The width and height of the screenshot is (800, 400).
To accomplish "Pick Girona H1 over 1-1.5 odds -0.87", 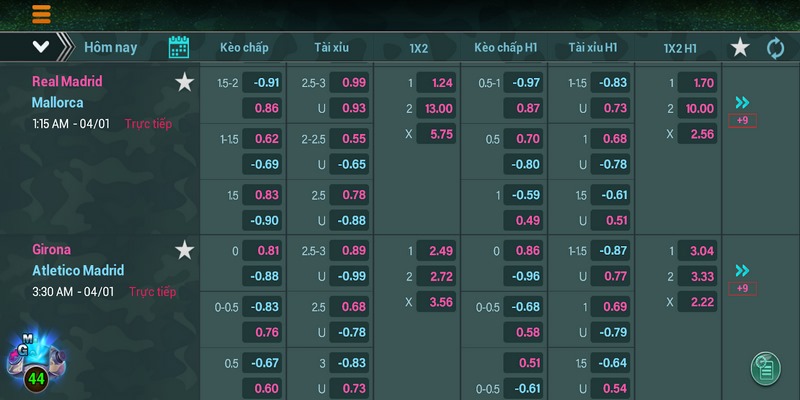I will pyautogui.click(x=610, y=251).
